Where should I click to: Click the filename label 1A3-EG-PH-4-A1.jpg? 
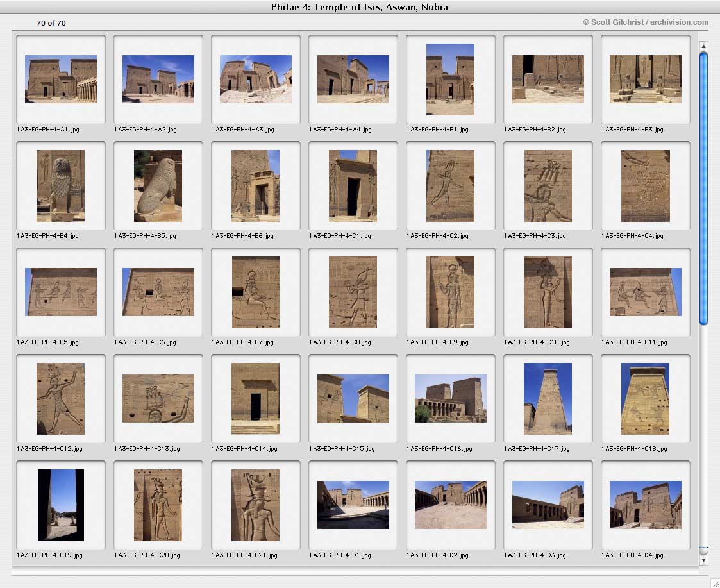pos(47,130)
